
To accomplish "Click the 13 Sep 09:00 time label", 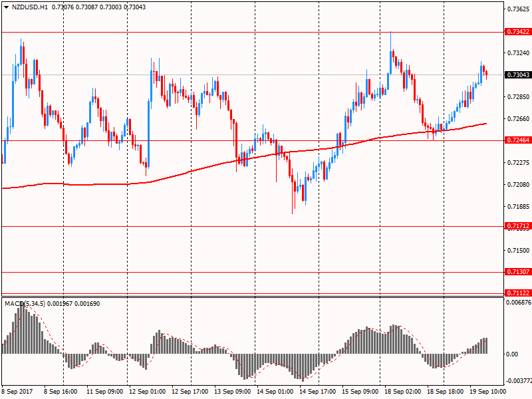I will click(x=232, y=392).
